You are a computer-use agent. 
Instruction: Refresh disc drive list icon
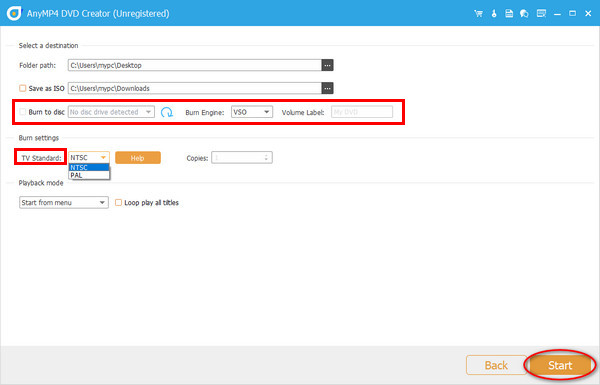(x=167, y=112)
